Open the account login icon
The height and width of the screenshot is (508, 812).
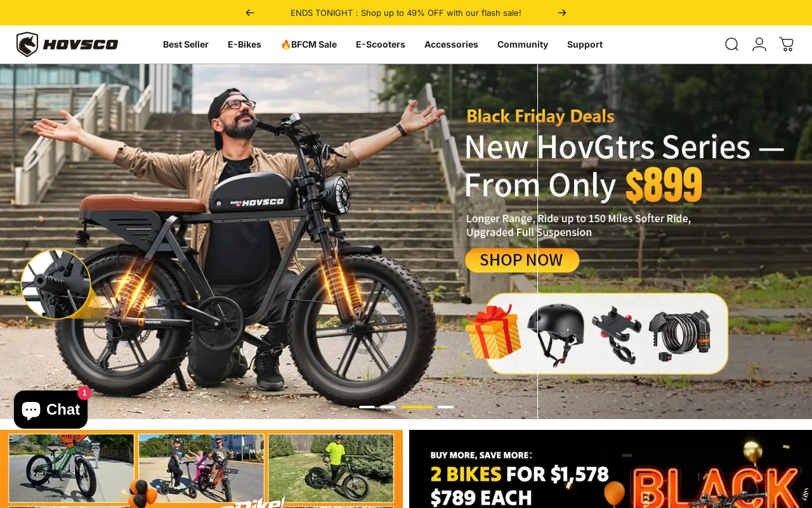pyautogui.click(x=759, y=44)
